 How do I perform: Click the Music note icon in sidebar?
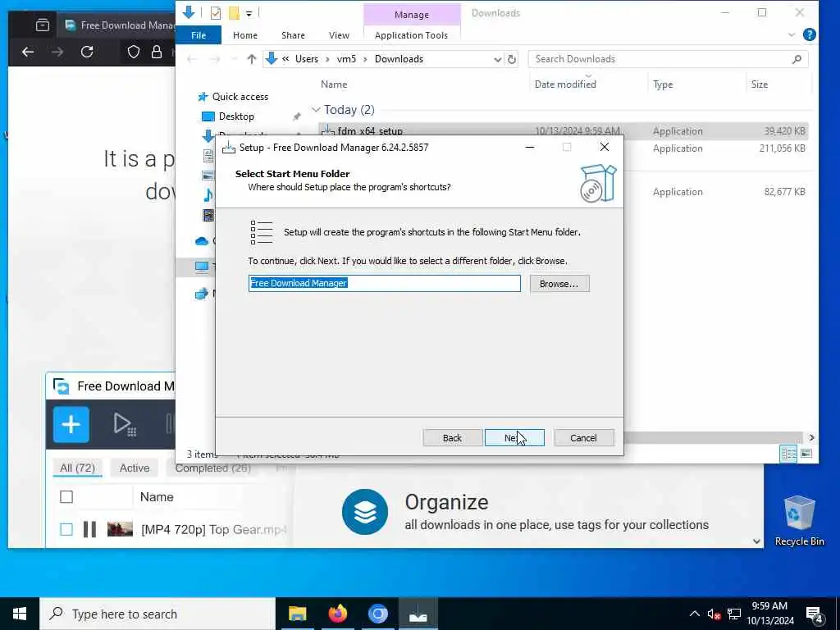tap(208, 194)
